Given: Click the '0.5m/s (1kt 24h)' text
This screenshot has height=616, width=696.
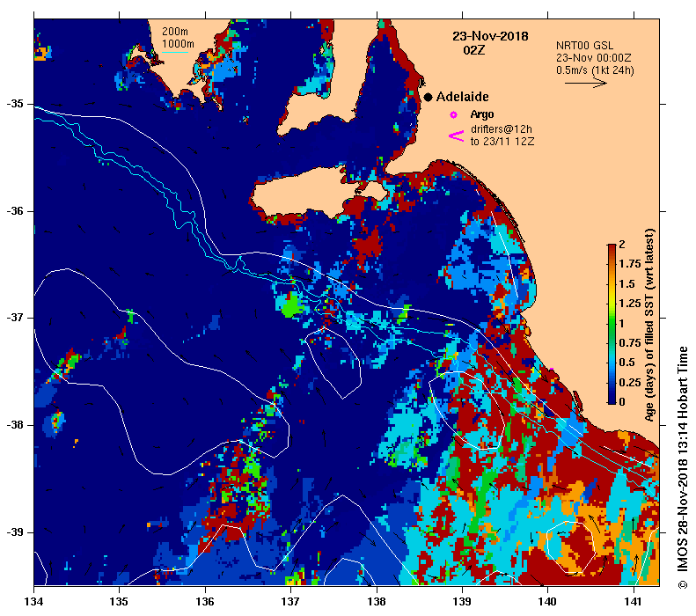Looking at the screenshot, I should [x=595, y=70].
